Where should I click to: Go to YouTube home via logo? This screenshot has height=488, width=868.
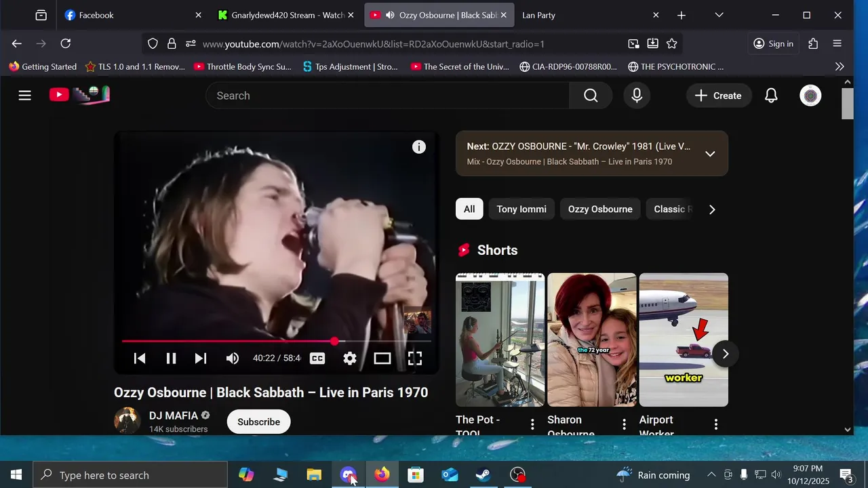click(79, 96)
